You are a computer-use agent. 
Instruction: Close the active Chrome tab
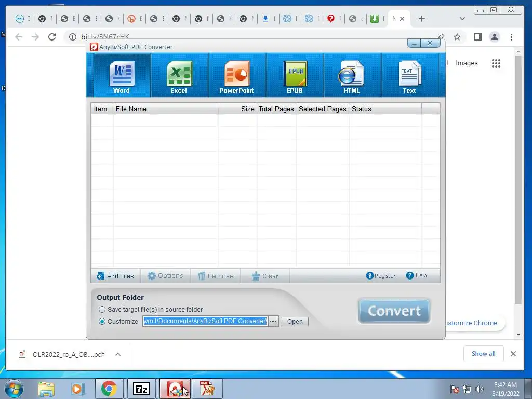(x=402, y=19)
